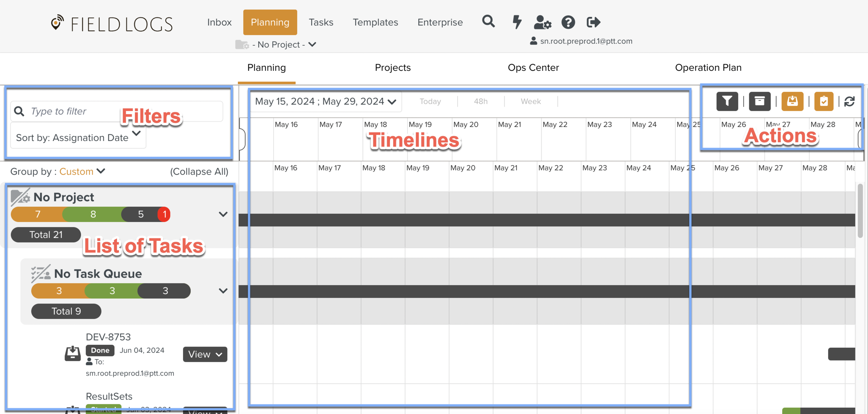Open the date range dropdown May 15 – May 29

pyautogui.click(x=325, y=101)
